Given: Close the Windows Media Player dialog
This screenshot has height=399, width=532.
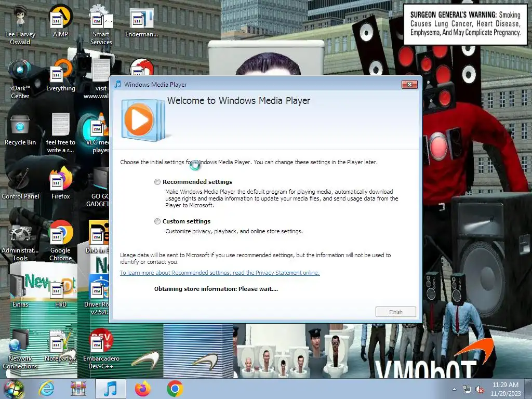Looking at the screenshot, I should [409, 85].
